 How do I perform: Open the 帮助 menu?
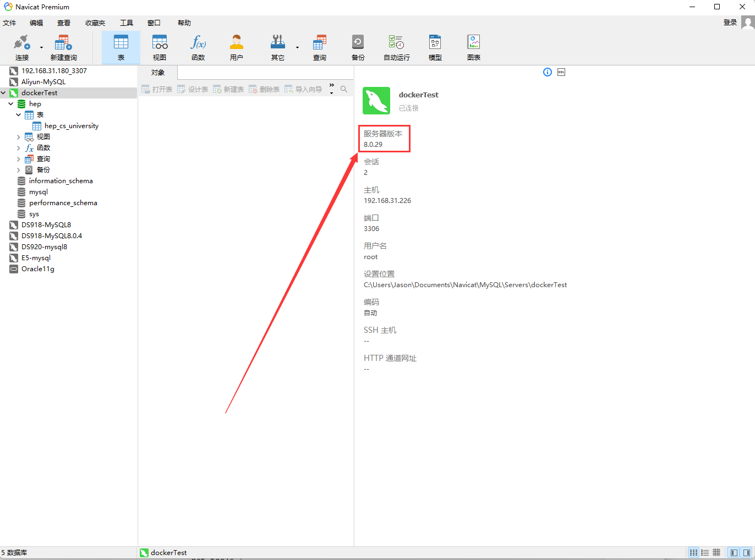point(184,23)
